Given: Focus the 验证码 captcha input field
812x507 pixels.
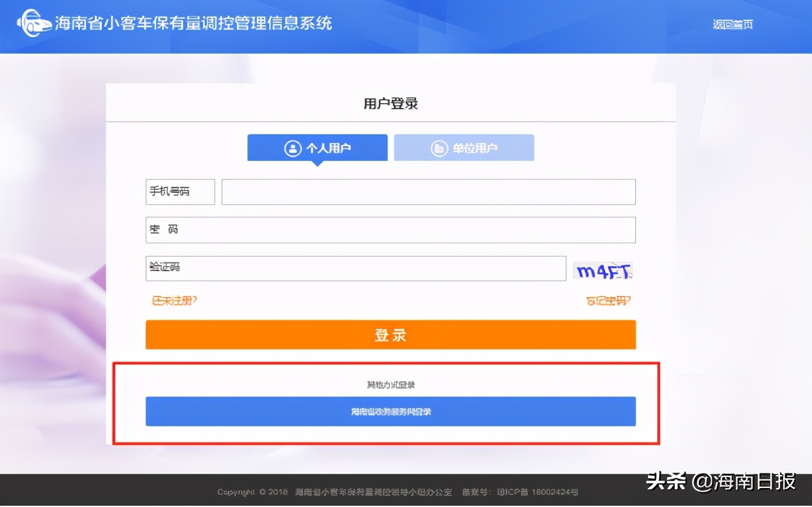Looking at the screenshot, I should click(356, 268).
